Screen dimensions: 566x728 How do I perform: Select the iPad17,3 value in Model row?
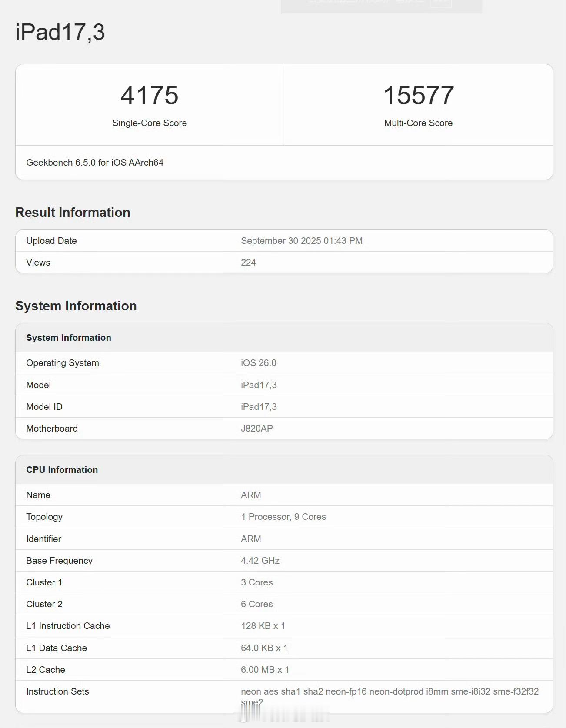coord(259,385)
